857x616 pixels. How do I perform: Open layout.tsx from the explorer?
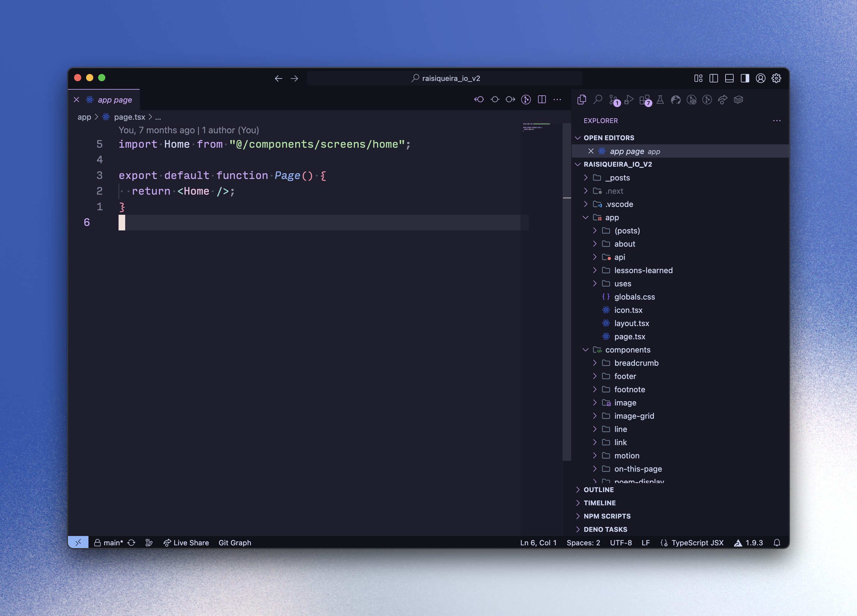680,323
